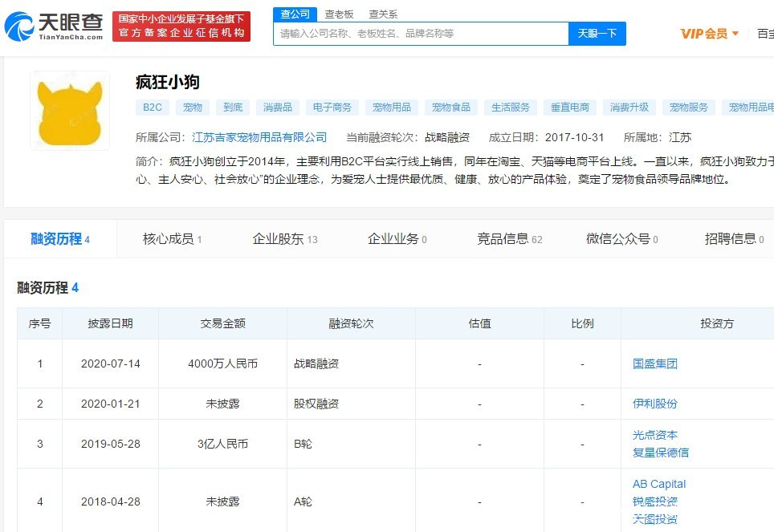This screenshot has height=532, width=774.
Task: Open 江苏吉家宠物用品有限公司 company link
Action: tap(260, 137)
